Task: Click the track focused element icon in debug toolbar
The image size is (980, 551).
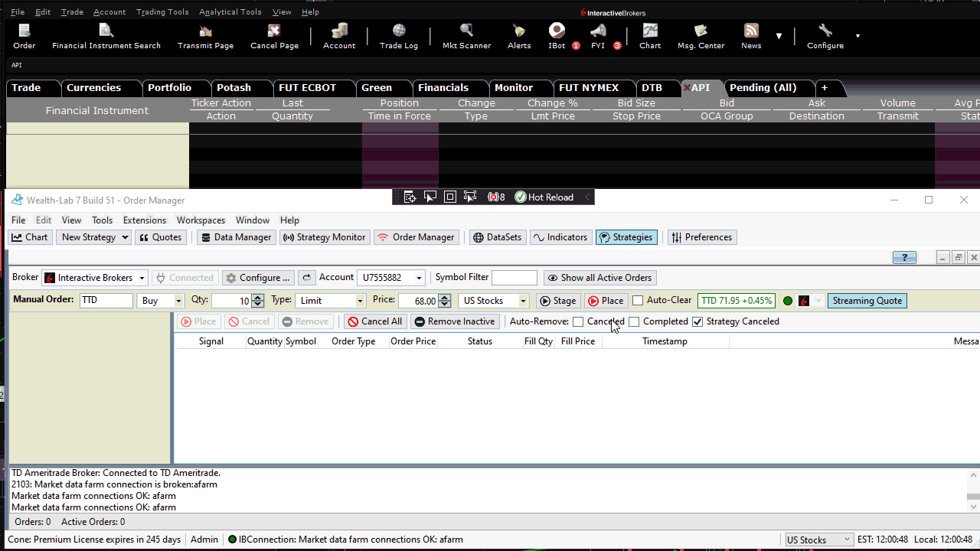Action: click(470, 197)
